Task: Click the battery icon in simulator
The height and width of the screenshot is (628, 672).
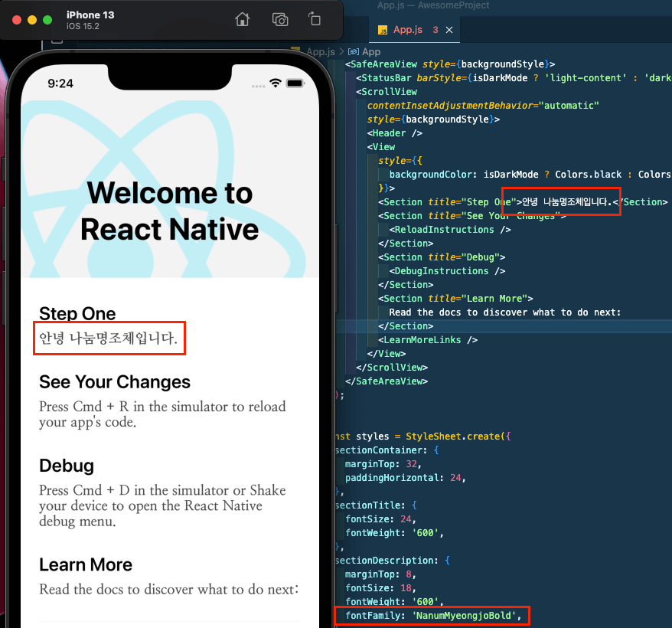Action: pyautogui.click(x=295, y=83)
